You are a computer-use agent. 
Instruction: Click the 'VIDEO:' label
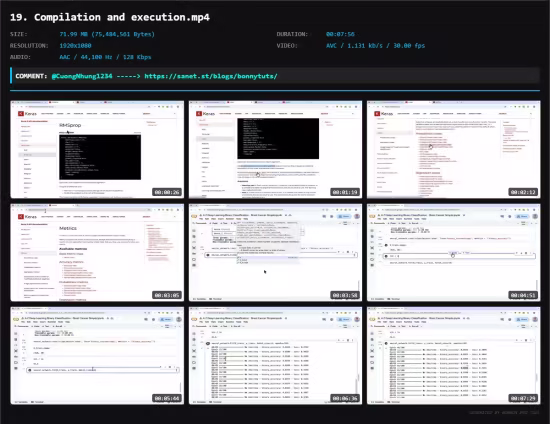click(287, 46)
